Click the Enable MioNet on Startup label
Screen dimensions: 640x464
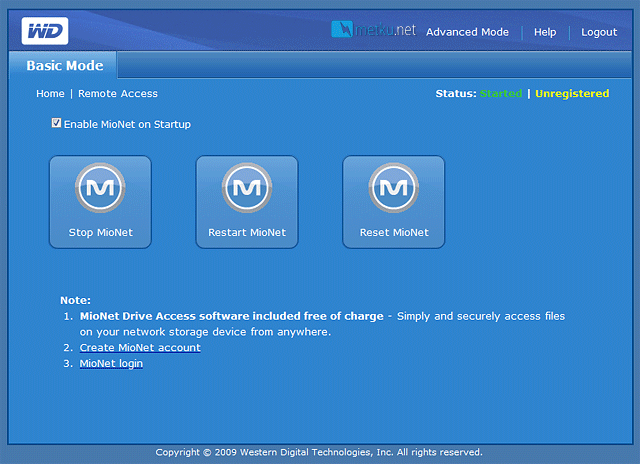point(127,124)
